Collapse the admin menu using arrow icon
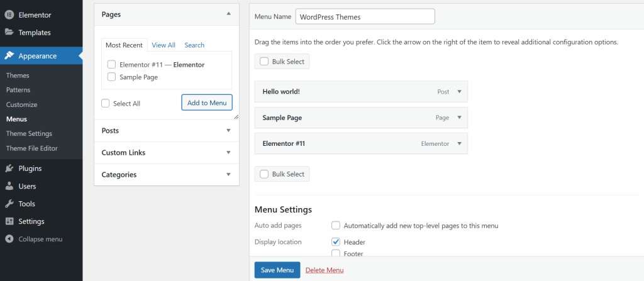Viewport: 644px width, 281px height. pos(9,239)
